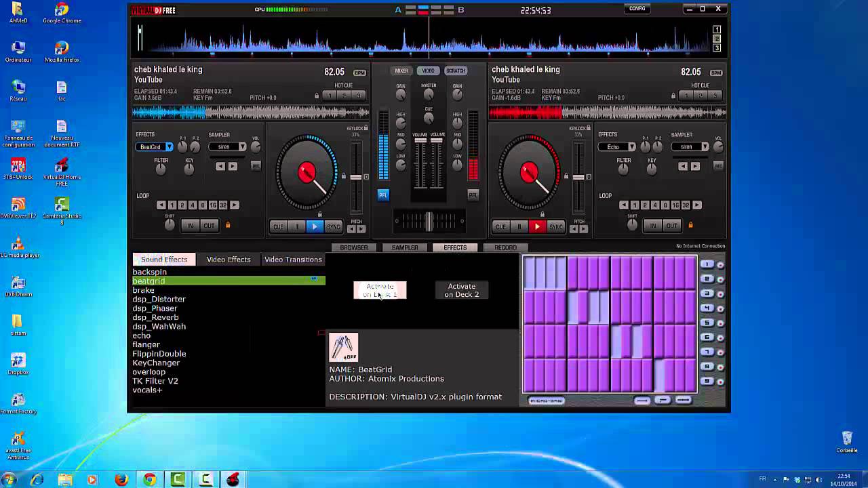The image size is (868, 488).
Task: Toggle right channel PFL headphone cue
Action: click(x=473, y=195)
